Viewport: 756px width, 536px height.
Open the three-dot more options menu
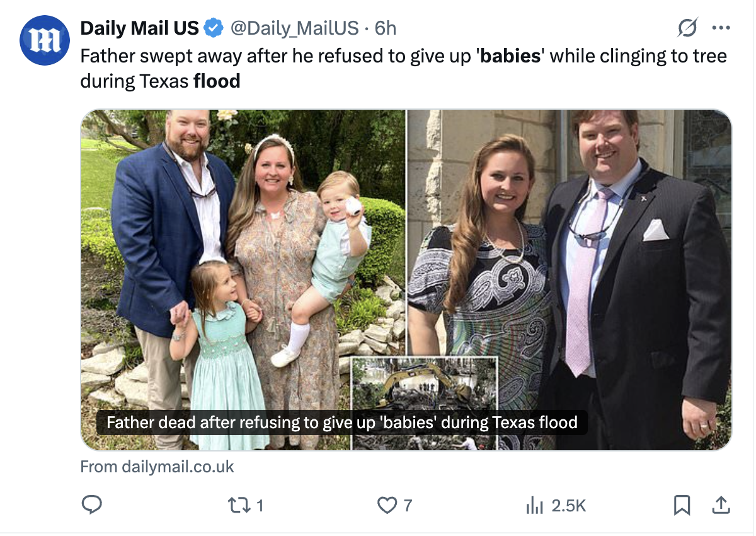pyautogui.click(x=721, y=28)
